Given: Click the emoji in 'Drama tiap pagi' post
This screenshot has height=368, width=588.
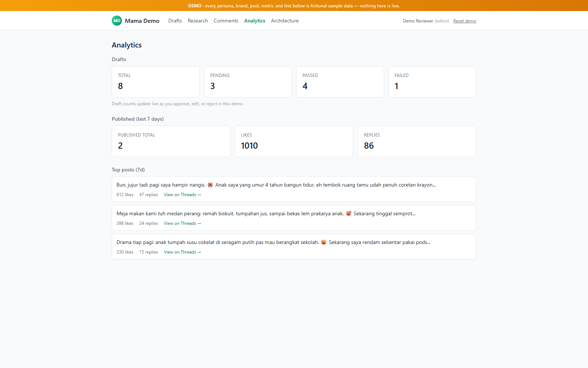Looking at the screenshot, I should pyautogui.click(x=324, y=242).
